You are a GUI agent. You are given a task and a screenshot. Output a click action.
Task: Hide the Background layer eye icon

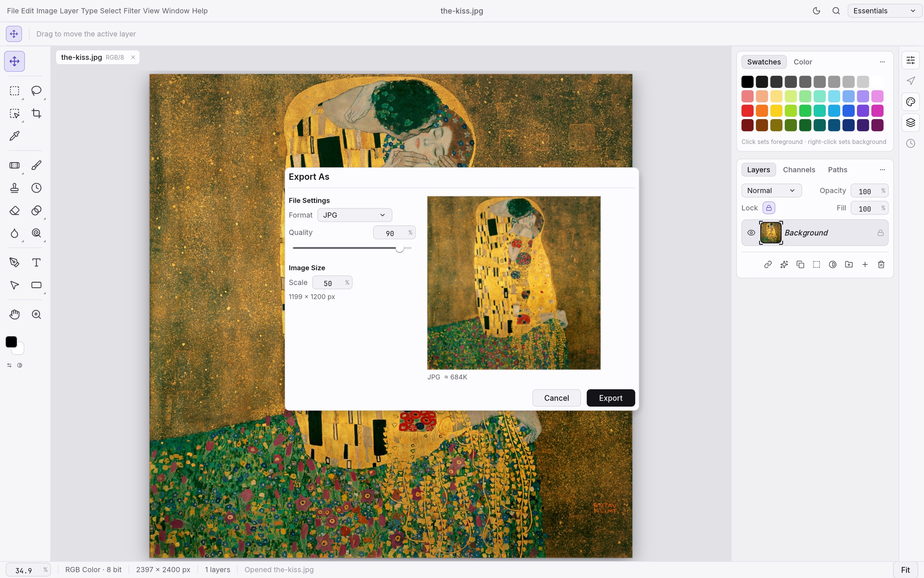point(751,233)
